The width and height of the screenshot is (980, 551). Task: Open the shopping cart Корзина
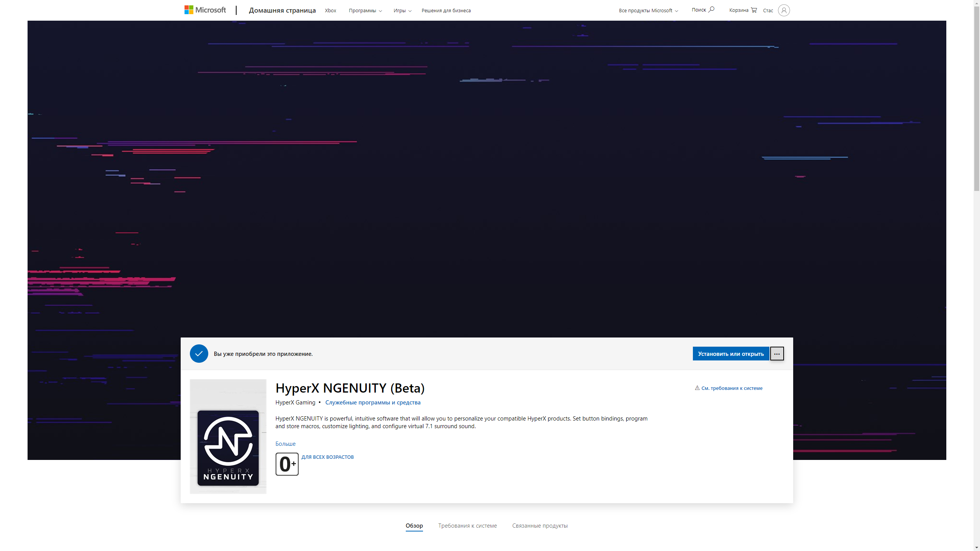pyautogui.click(x=743, y=10)
